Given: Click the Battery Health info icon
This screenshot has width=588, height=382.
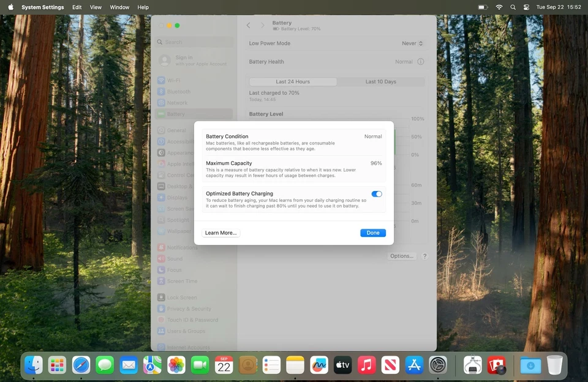Looking at the screenshot, I should (421, 61).
